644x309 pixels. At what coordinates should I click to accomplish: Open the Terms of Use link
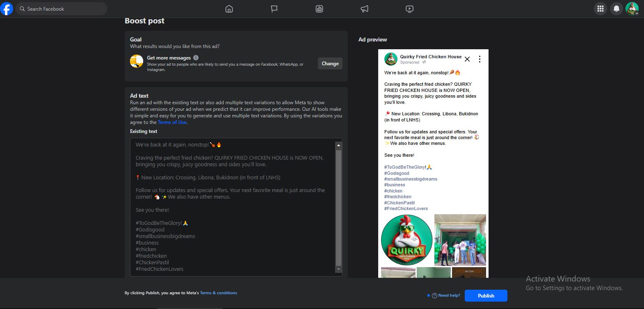172,122
